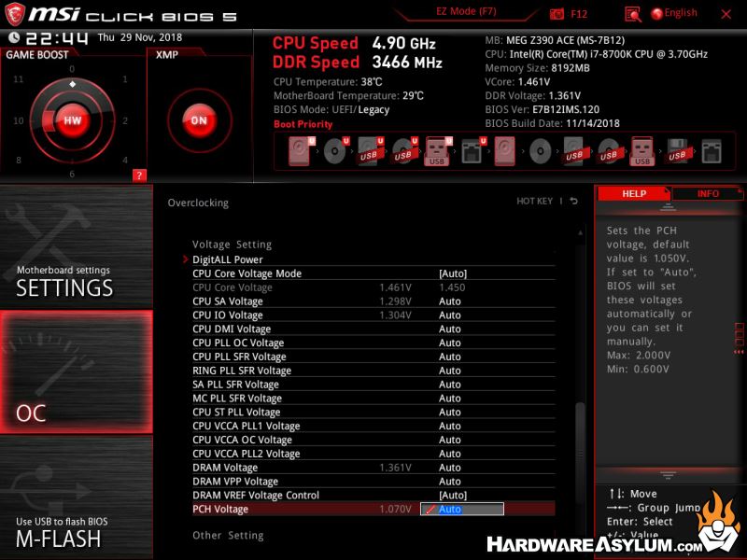Image resolution: width=747 pixels, height=560 pixels.
Task: Toggle the XMP ON button
Action: pos(198,120)
